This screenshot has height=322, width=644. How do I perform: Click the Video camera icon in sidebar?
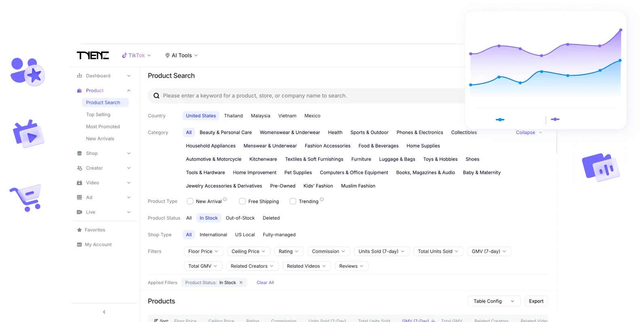(x=80, y=183)
